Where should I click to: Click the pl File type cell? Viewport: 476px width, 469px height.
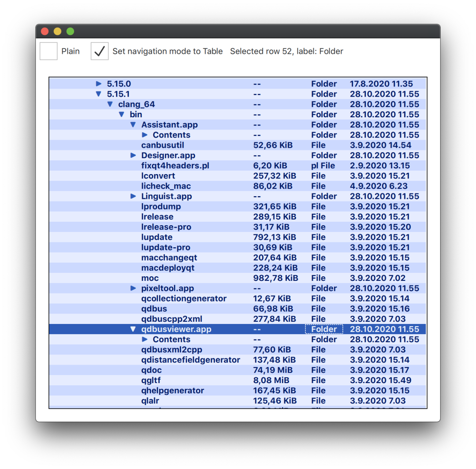pos(323,165)
